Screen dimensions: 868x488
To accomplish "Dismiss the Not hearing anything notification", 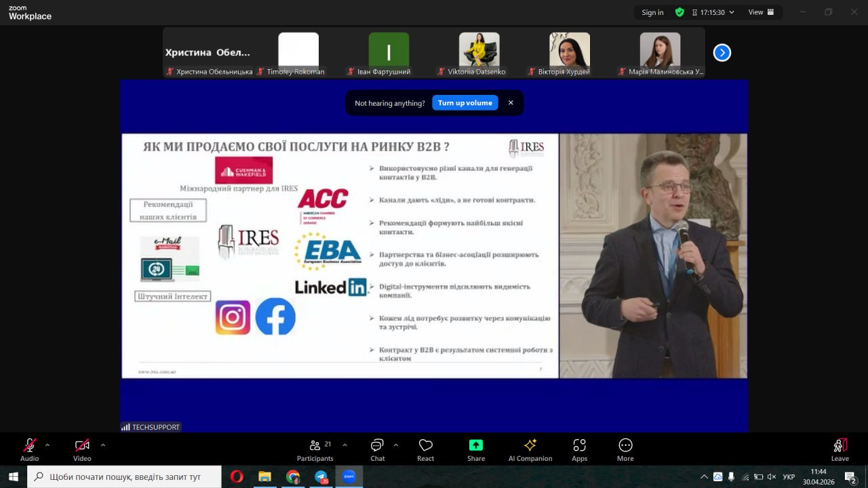I will pyautogui.click(x=511, y=103).
